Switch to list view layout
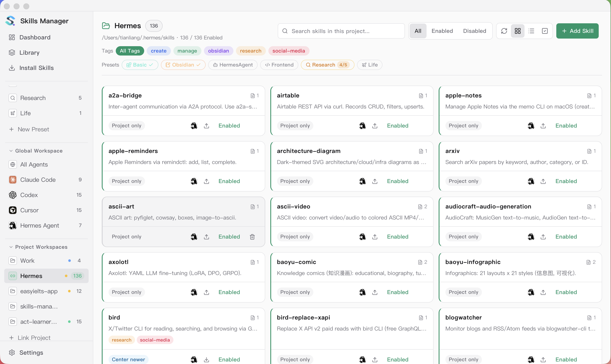Viewport: 611px width, 364px height. point(531,31)
